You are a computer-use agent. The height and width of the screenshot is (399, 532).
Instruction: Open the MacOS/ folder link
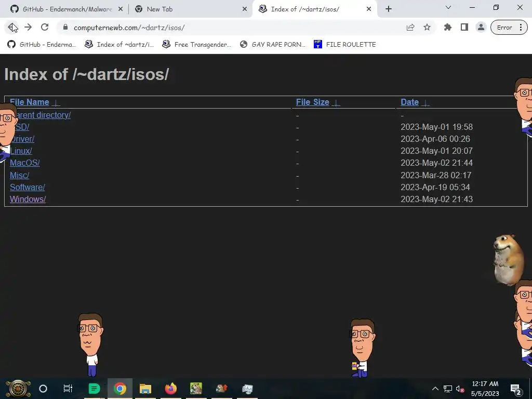25,163
